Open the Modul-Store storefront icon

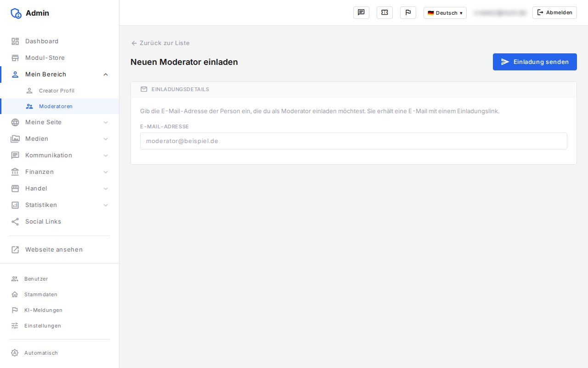[15, 58]
